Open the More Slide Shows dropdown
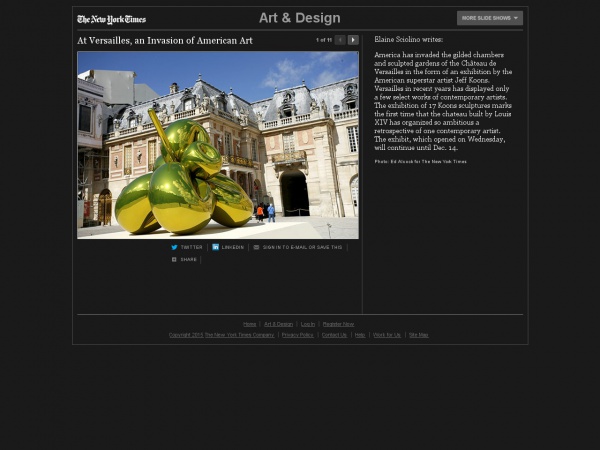Screen dimensions: 600x450 489,18
